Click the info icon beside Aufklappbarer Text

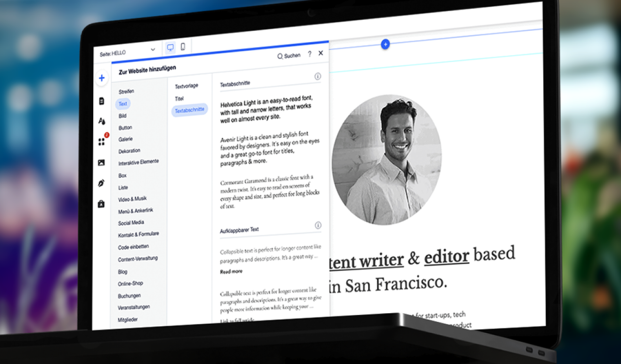point(318,225)
